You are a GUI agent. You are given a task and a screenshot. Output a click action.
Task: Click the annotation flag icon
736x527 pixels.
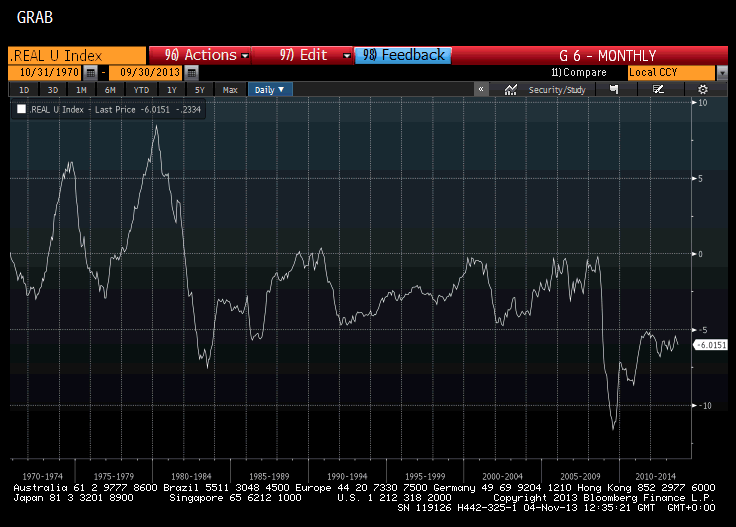point(614,89)
